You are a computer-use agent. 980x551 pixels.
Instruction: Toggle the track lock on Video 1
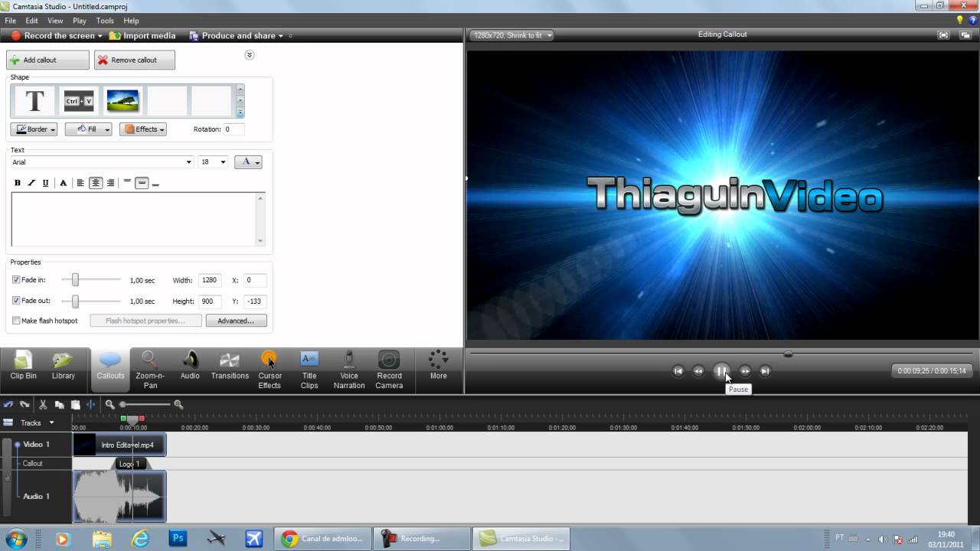[8, 478]
